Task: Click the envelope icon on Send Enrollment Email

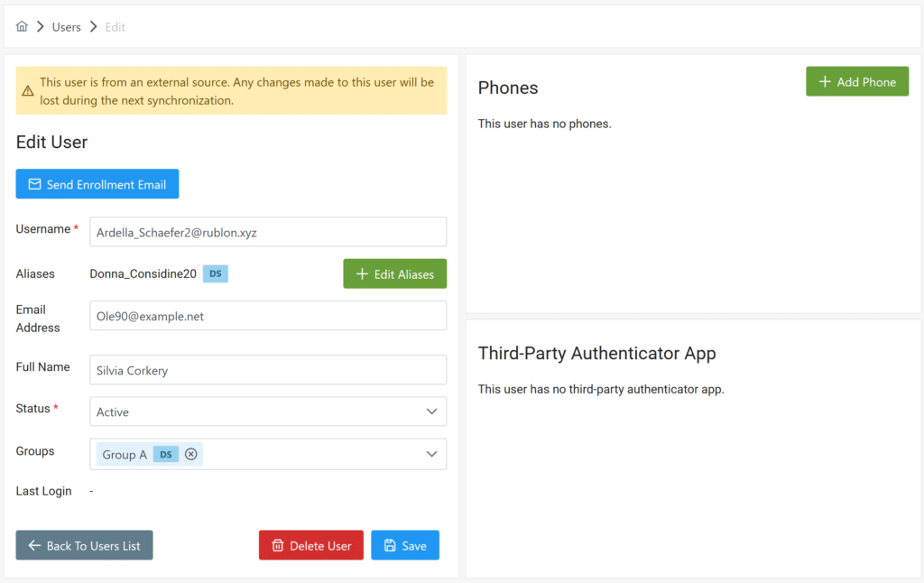Action: coord(33,184)
